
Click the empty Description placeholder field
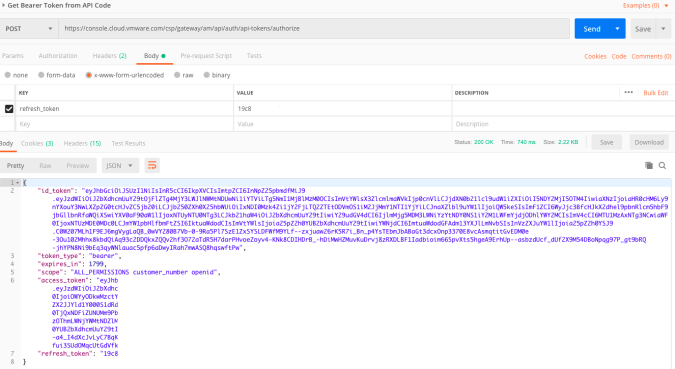pyautogui.click(x=563, y=124)
